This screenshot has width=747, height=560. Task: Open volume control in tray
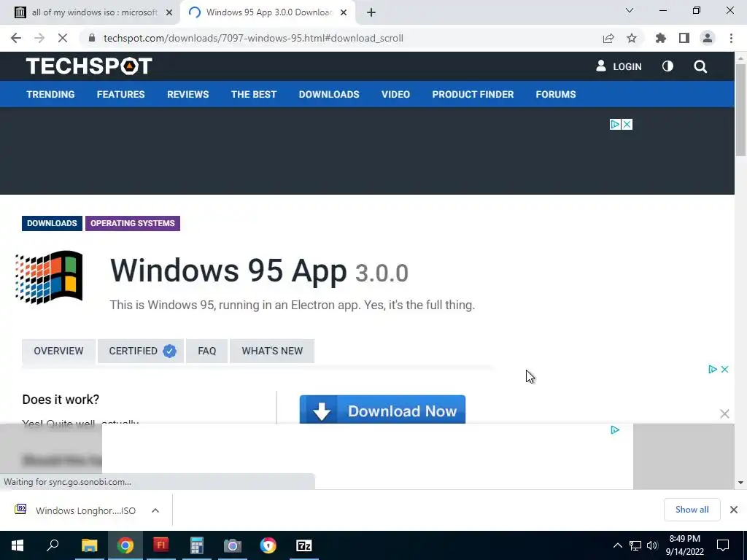pos(652,545)
